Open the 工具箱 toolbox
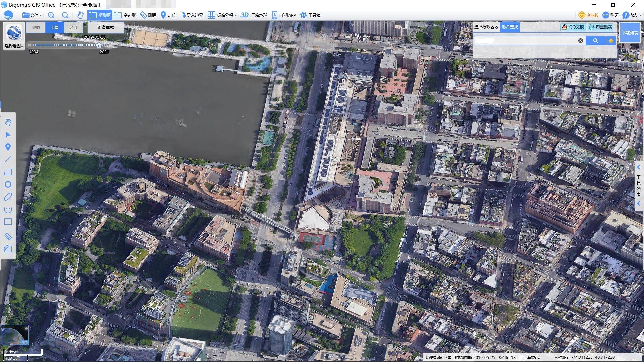Image resolution: width=644 pixels, height=362 pixels. (310, 15)
